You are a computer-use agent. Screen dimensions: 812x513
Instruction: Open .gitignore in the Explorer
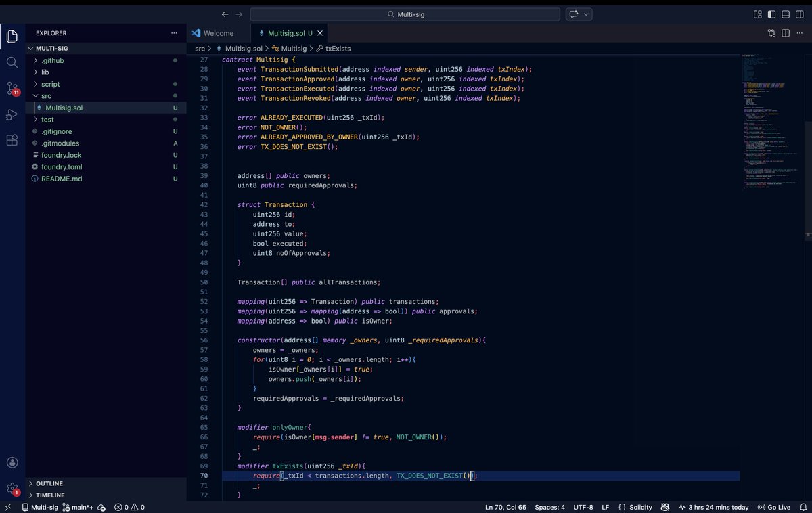point(106,131)
